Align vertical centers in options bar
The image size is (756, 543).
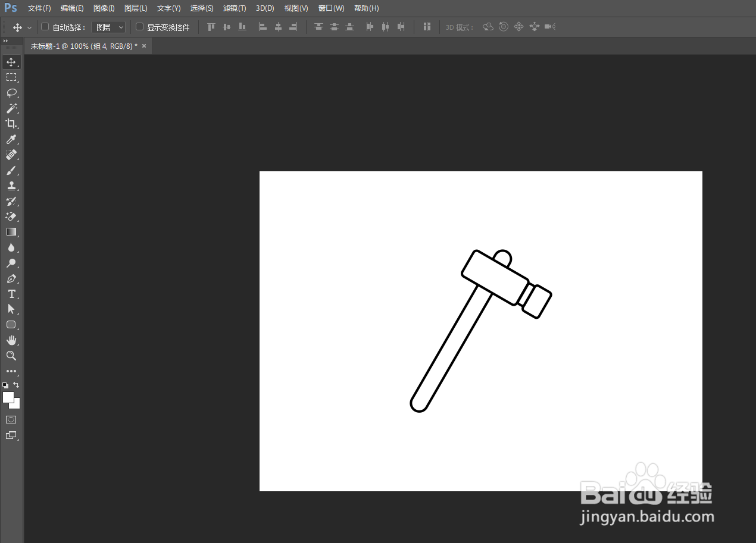point(226,27)
